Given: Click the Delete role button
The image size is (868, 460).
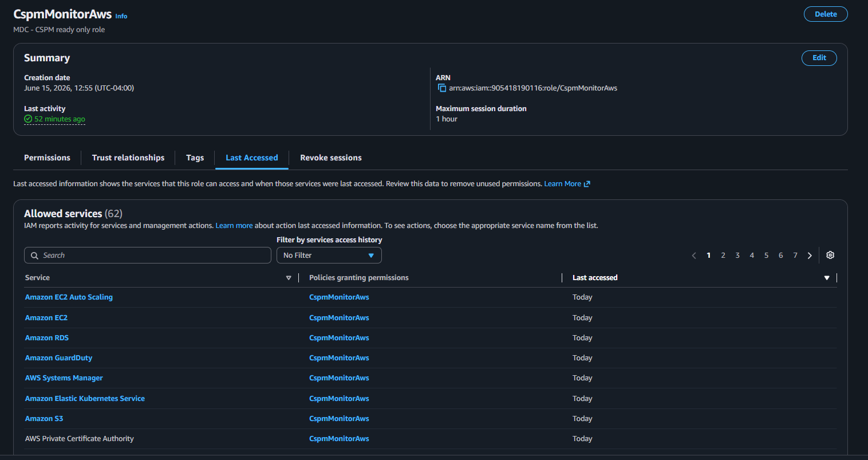Looking at the screenshot, I should pos(826,14).
